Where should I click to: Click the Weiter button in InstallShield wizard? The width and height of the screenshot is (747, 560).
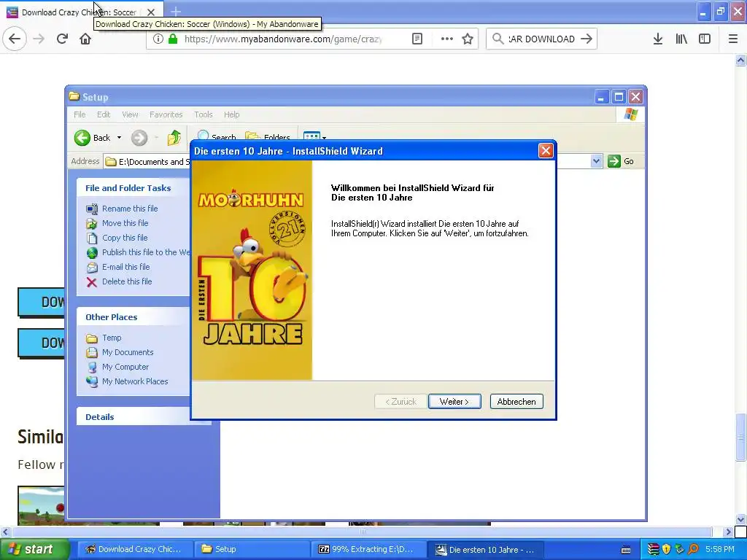click(x=454, y=402)
